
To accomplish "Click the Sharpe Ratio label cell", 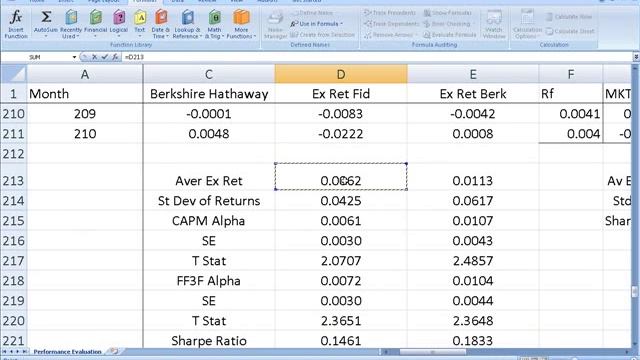I will (209, 340).
